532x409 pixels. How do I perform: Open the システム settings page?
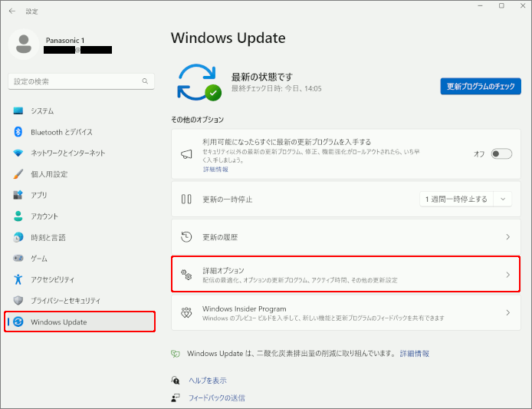[80, 110]
